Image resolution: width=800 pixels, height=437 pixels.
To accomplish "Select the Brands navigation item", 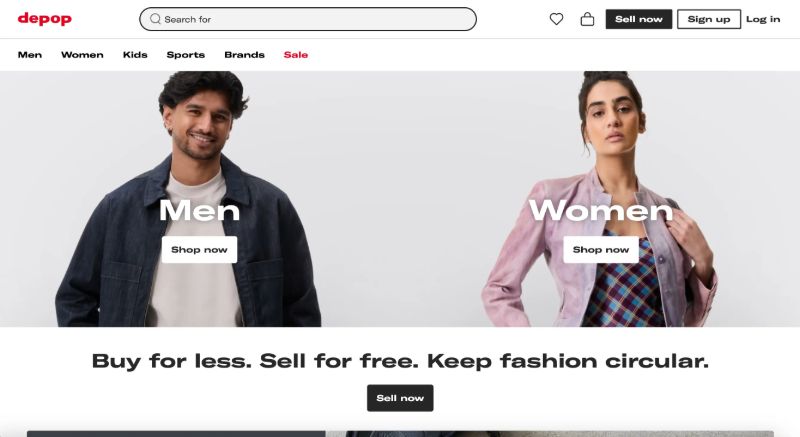I will 244,55.
